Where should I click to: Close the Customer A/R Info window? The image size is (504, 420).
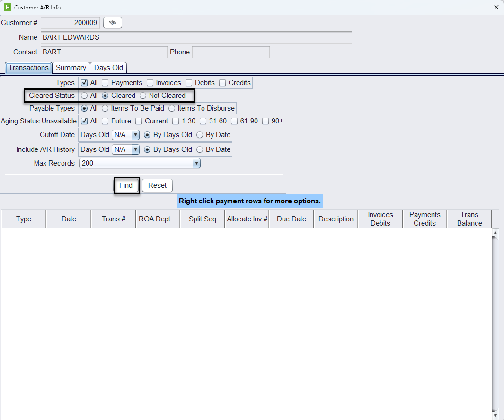496,8
